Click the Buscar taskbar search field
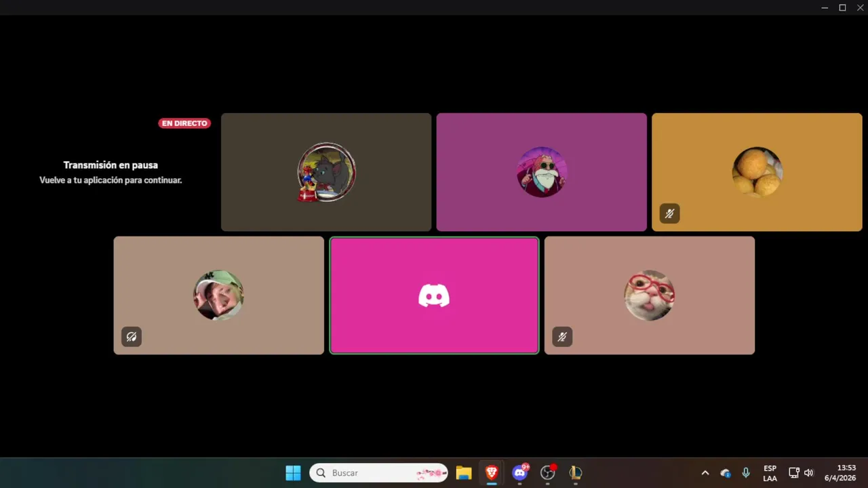868x488 pixels. tap(379, 472)
